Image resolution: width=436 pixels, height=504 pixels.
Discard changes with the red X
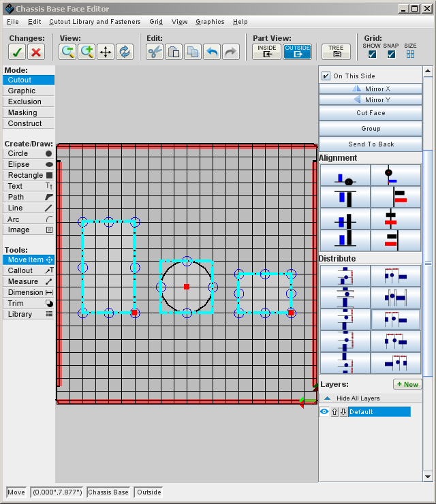point(36,52)
